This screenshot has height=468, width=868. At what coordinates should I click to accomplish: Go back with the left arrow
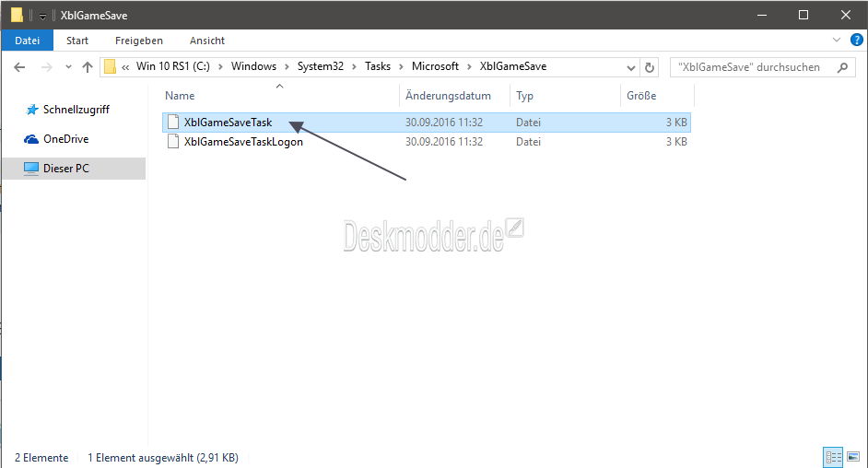pos(19,67)
